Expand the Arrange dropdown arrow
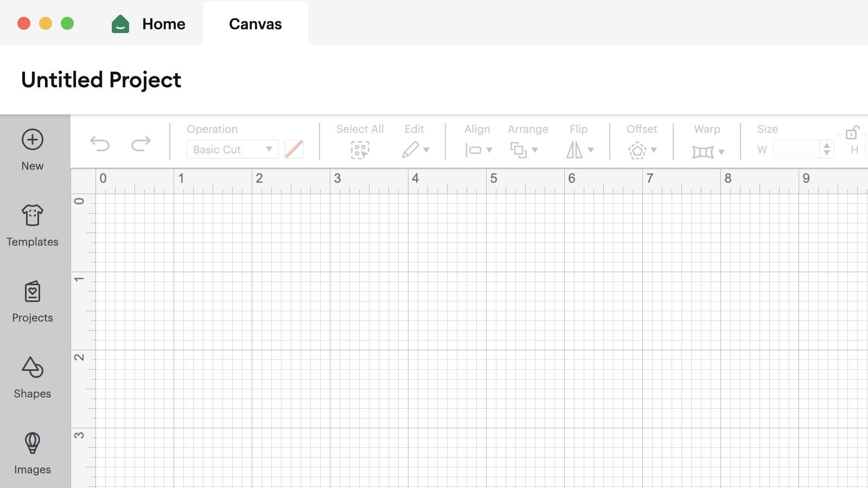Viewport: 868px width, 488px height. 535,150
